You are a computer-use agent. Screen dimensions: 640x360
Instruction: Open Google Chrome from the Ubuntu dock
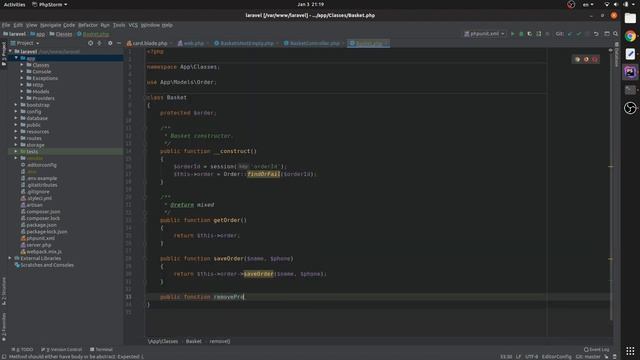tap(630, 36)
